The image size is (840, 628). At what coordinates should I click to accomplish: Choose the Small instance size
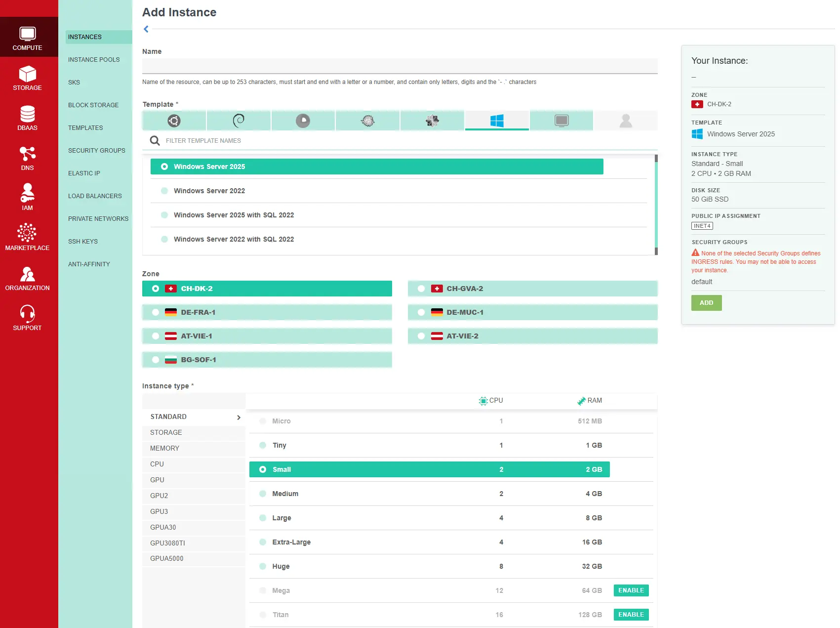(430, 469)
